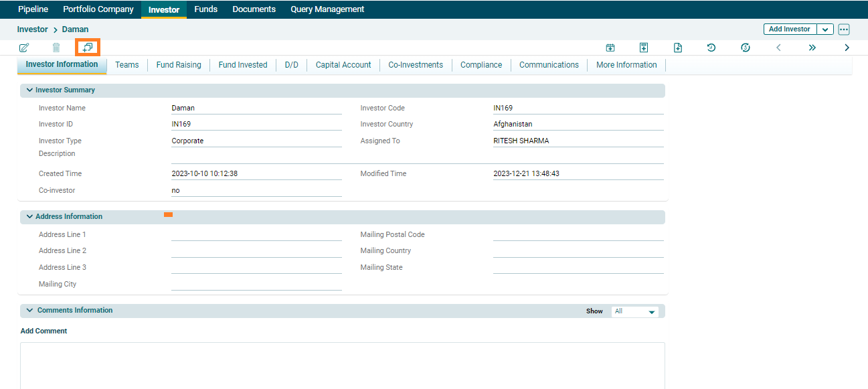Click the circular dollar sign icon
868x389 pixels.
click(x=746, y=48)
